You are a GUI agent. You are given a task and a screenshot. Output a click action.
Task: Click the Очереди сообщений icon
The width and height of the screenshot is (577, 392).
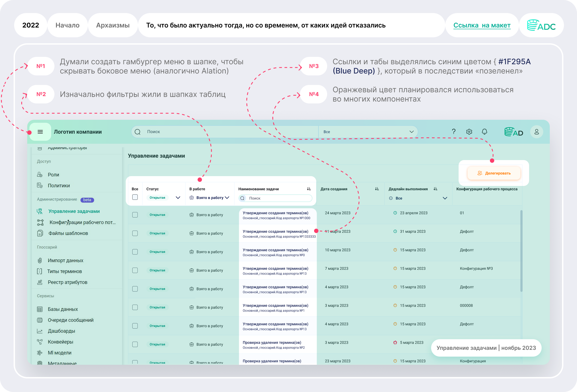pos(40,320)
